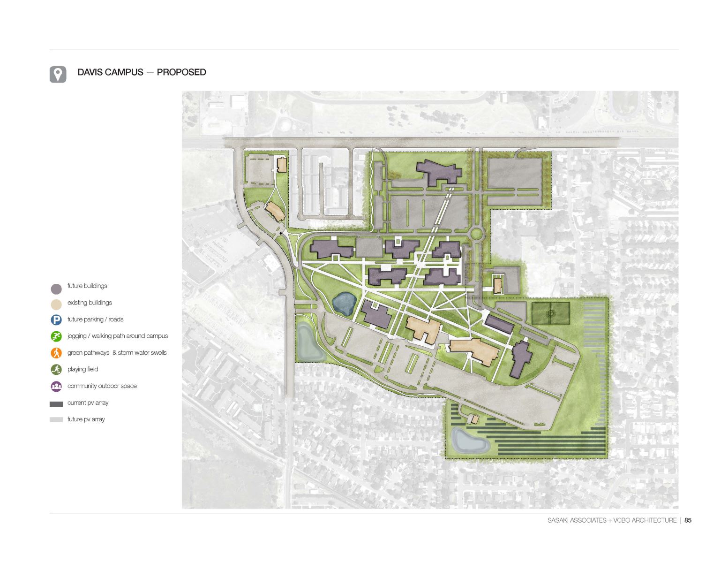Click the purple community outdoor space icon

point(56,386)
